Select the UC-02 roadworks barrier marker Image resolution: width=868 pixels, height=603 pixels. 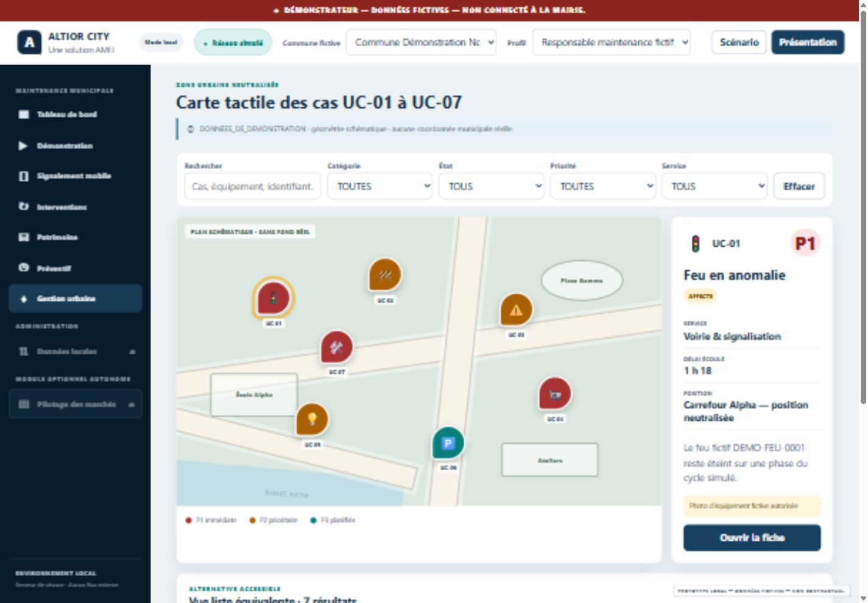(x=385, y=275)
